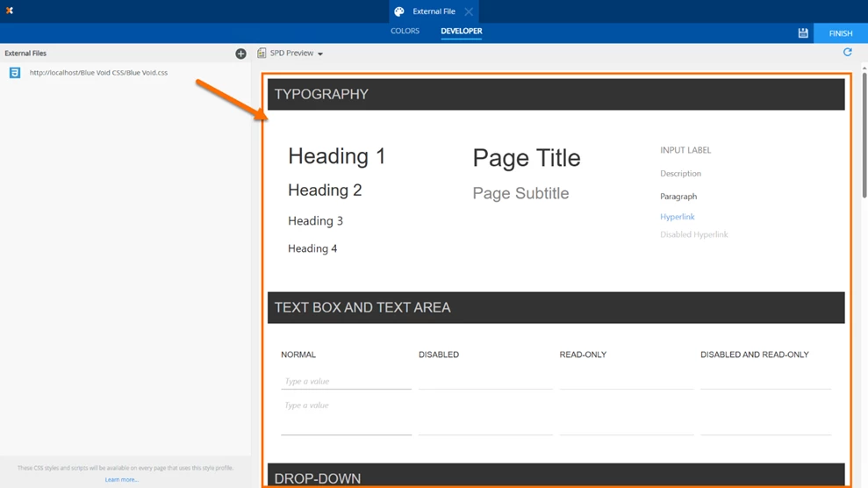Click the TYPOGRAPHY section header

[556, 94]
